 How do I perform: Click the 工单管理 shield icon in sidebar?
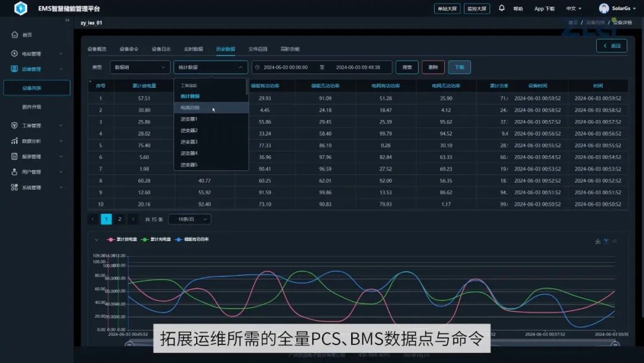point(14,125)
